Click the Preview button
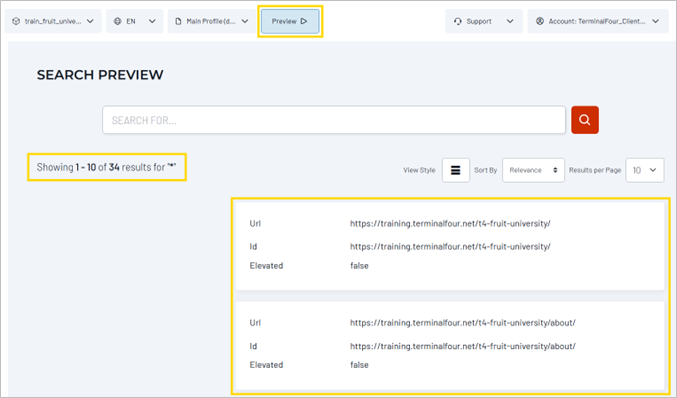 click(290, 21)
